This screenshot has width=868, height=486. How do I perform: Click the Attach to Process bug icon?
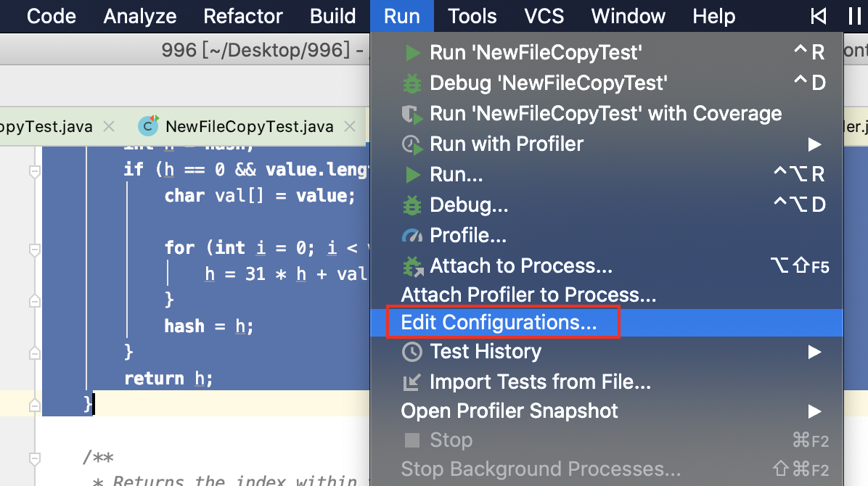tap(412, 266)
